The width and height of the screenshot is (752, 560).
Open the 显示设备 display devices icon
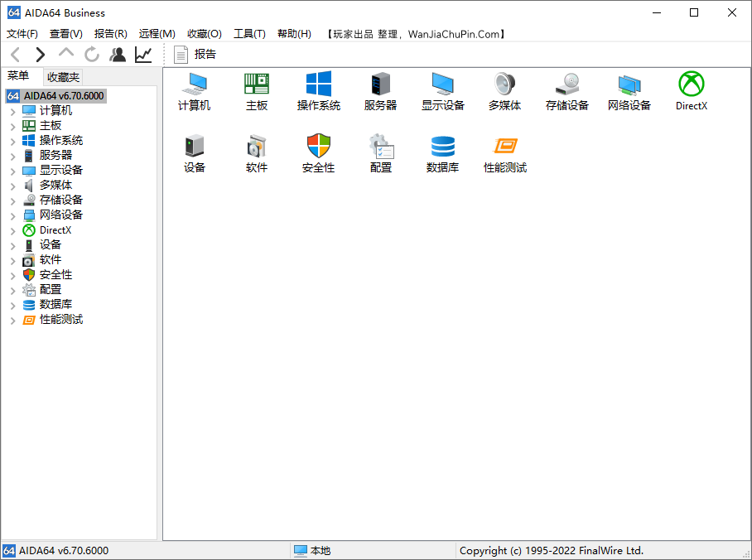coord(442,91)
